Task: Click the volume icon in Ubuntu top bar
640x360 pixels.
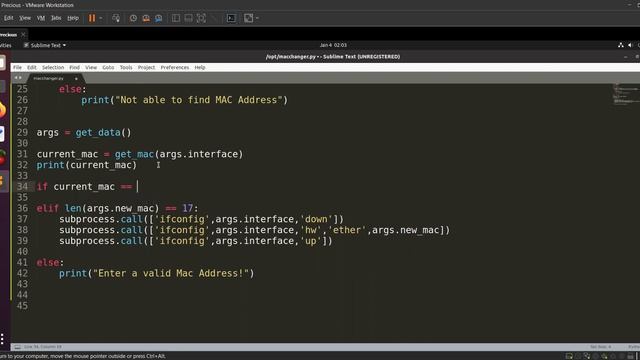Action: (630, 45)
